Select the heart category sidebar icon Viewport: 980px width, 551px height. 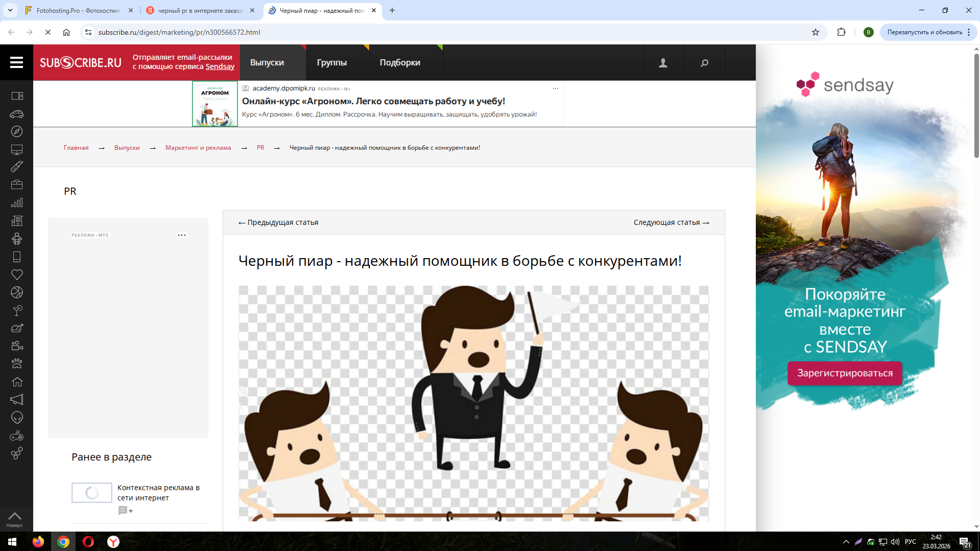point(17,274)
